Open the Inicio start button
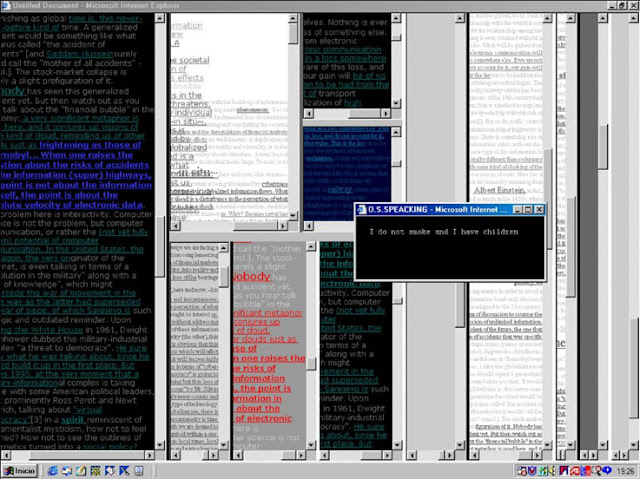Image resolution: width=640 pixels, height=479 pixels. pyautogui.click(x=20, y=471)
